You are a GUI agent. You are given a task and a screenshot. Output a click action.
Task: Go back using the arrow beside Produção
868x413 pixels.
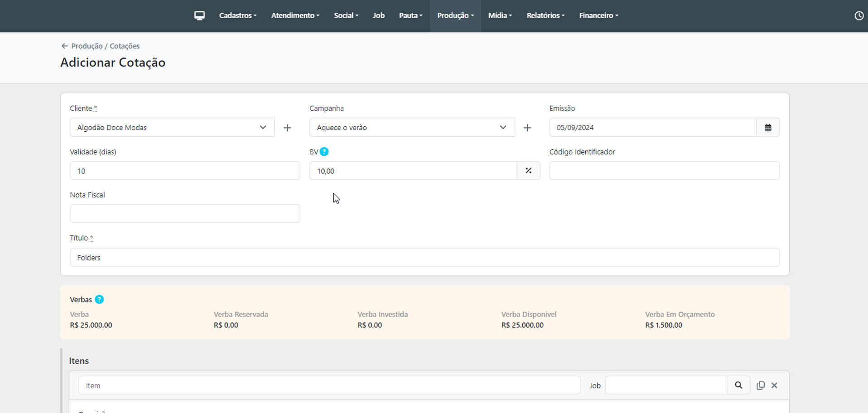[x=64, y=46]
